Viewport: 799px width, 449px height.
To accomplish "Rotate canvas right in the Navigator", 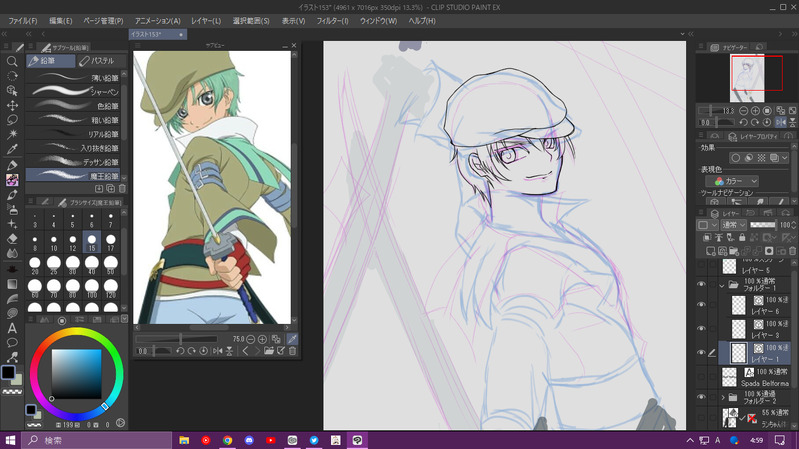I will 755,122.
